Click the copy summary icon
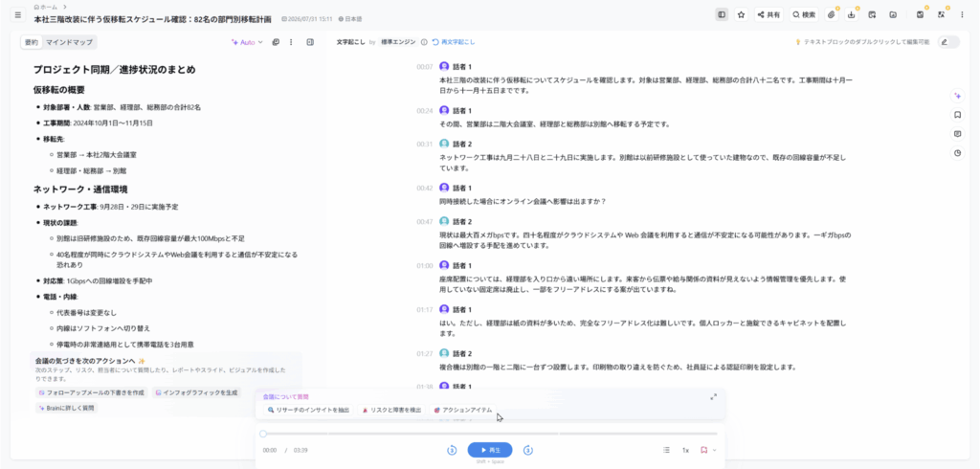980x469 pixels. [276, 42]
